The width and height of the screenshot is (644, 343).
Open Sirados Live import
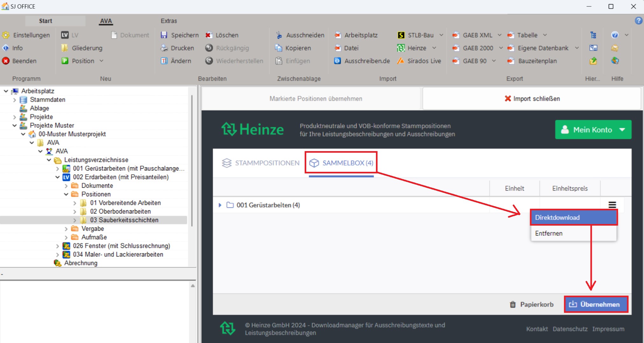pos(419,61)
